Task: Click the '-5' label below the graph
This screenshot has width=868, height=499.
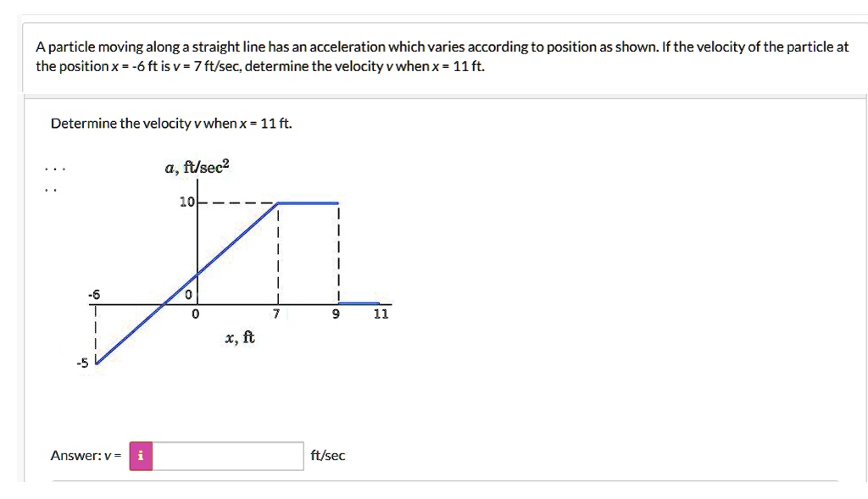Action: [82, 363]
